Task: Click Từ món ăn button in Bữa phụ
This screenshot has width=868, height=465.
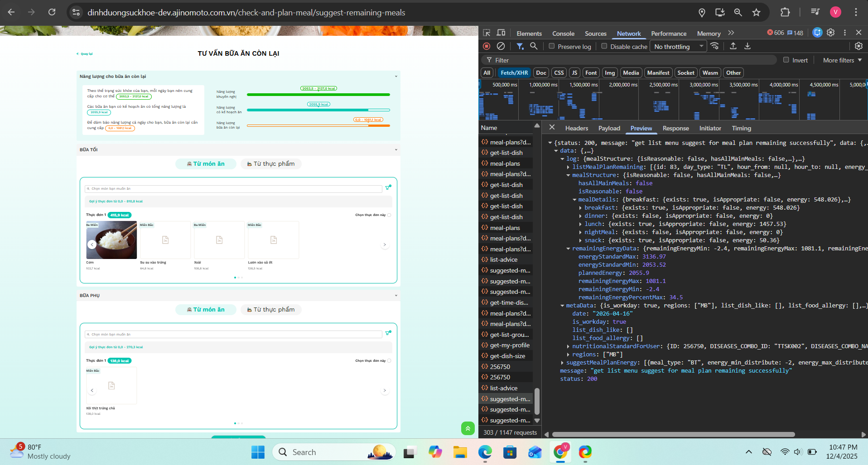Action: [x=206, y=310]
